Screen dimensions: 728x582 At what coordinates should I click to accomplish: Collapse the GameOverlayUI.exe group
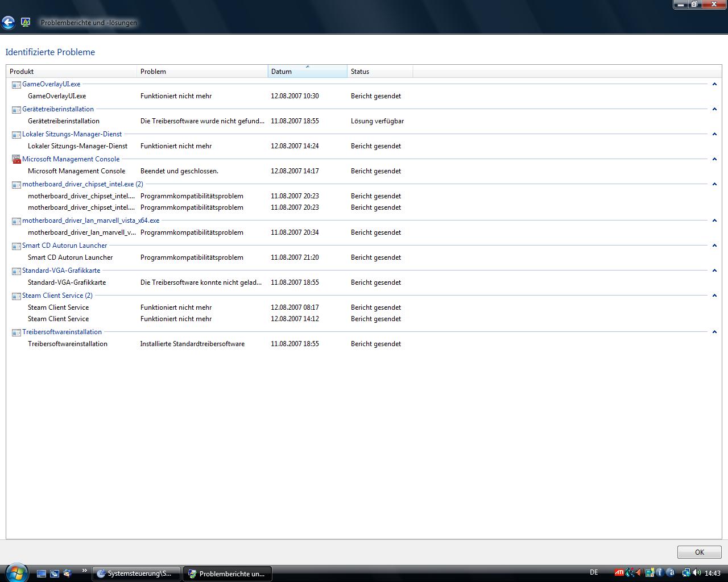[x=714, y=84]
